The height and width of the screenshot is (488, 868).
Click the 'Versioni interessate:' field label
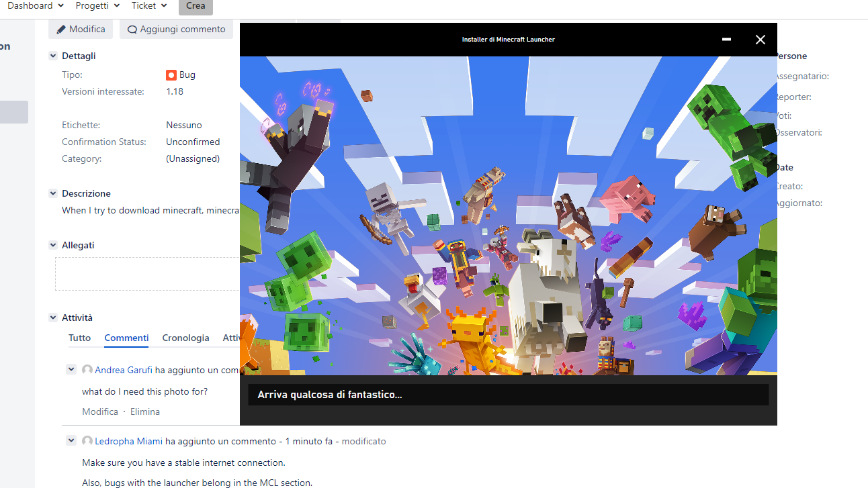click(x=103, y=91)
